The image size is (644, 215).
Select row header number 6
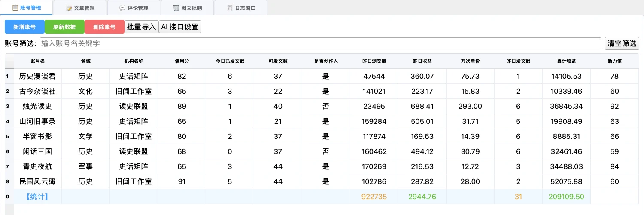tap(9, 151)
